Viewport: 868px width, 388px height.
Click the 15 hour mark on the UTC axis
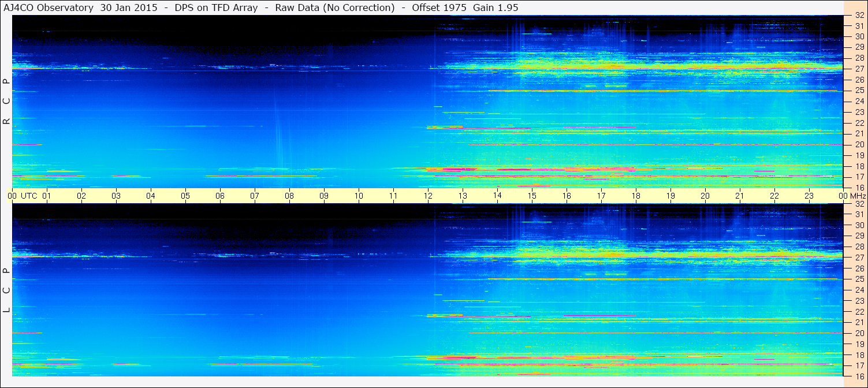point(532,196)
